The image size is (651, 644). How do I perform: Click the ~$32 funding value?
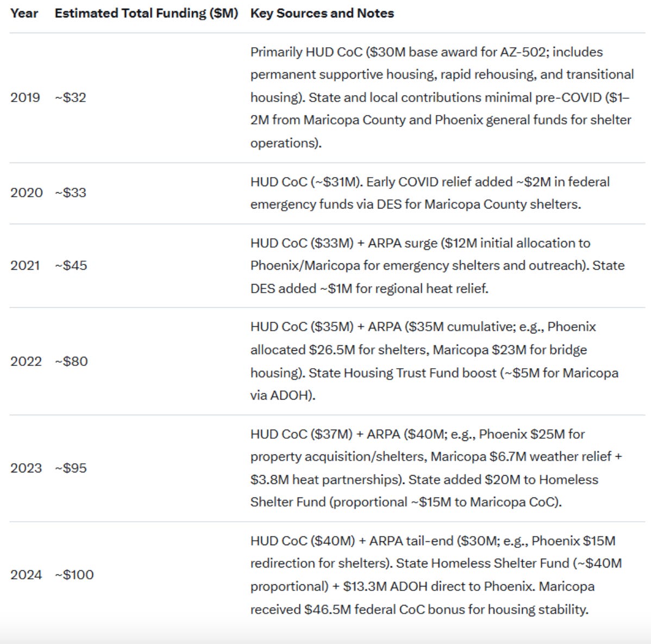71,98
